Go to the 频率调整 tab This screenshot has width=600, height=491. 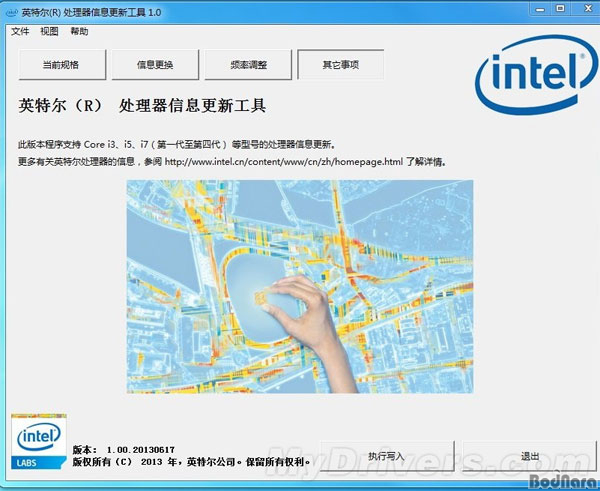pos(248,65)
